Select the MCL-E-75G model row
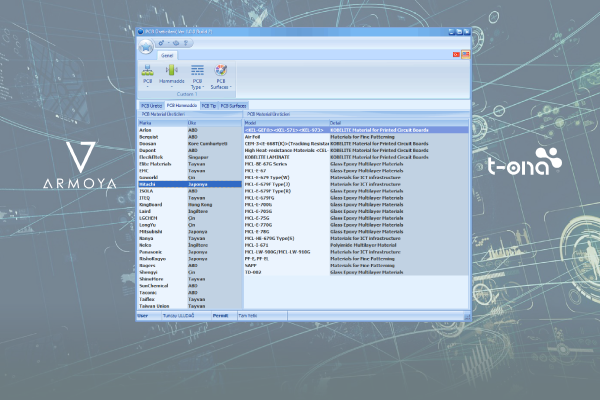 [x=356, y=218]
